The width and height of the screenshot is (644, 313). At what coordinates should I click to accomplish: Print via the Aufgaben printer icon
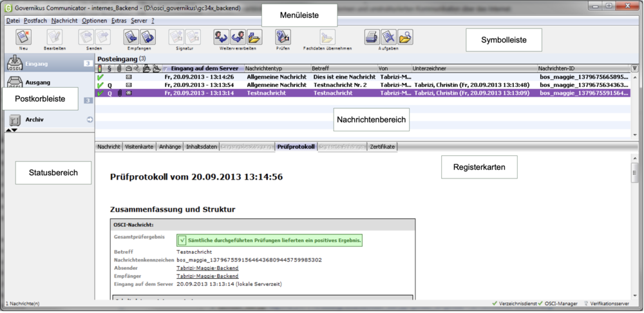point(372,37)
